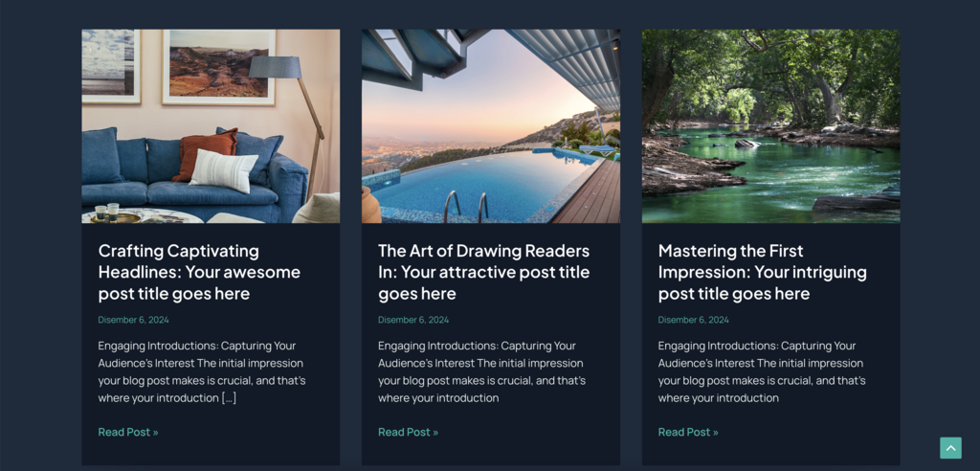Click the excerpt text in the Drawing Readers card
Image resolution: width=980 pixels, height=471 pixels.
[482, 371]
